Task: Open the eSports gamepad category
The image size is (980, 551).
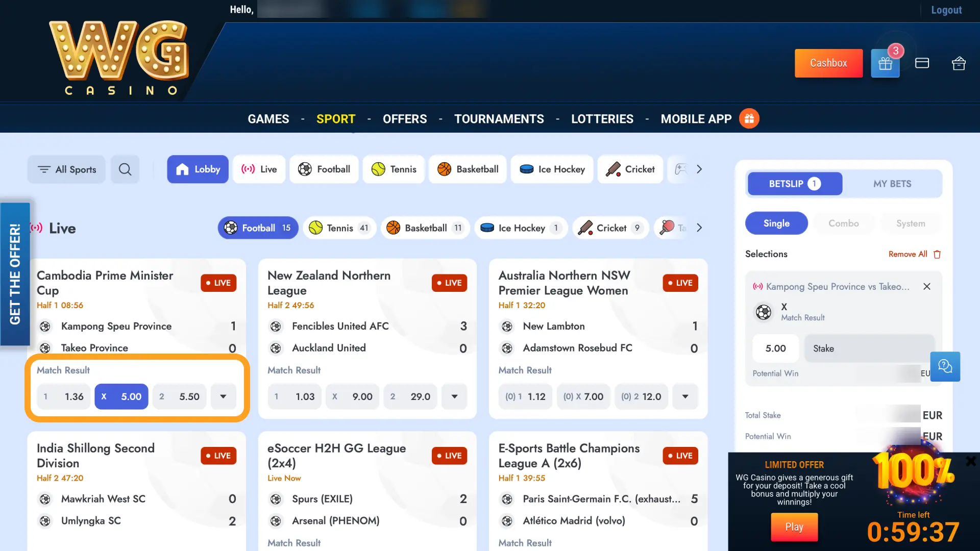Action: tap(681, 169)
